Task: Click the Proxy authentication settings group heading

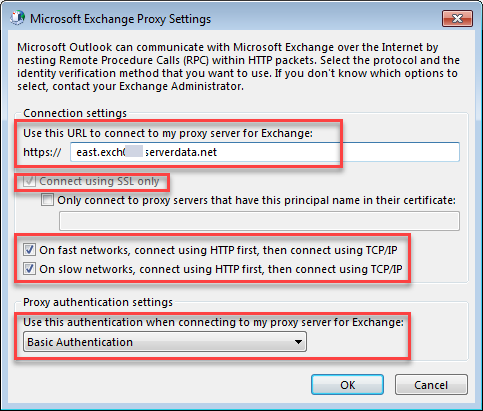Action: coord(98,302)
